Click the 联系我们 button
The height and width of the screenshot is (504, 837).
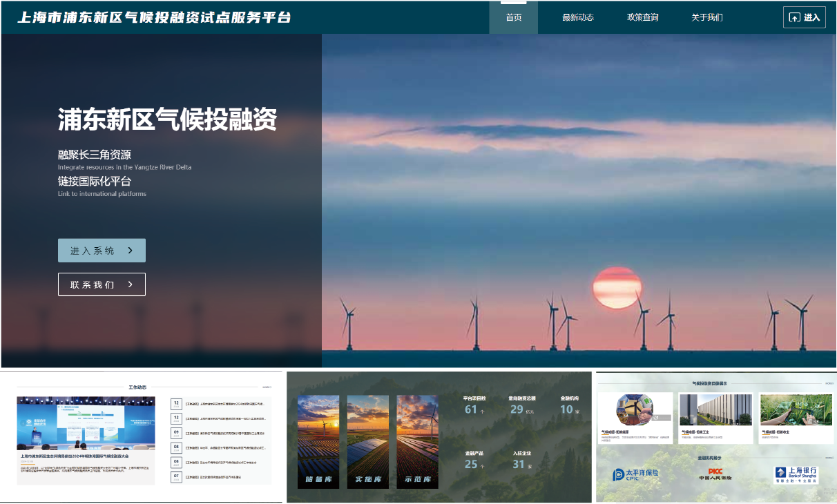(102, 284)
